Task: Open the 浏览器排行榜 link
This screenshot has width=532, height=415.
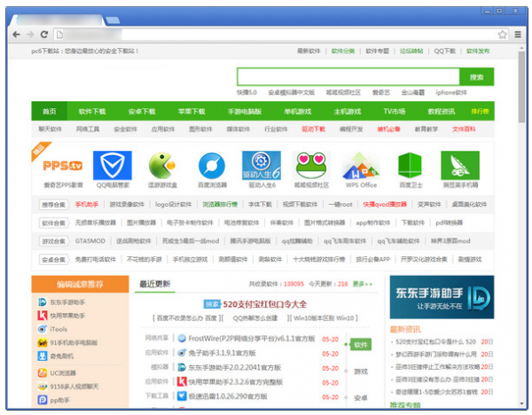Action: [x=220, y=204]
